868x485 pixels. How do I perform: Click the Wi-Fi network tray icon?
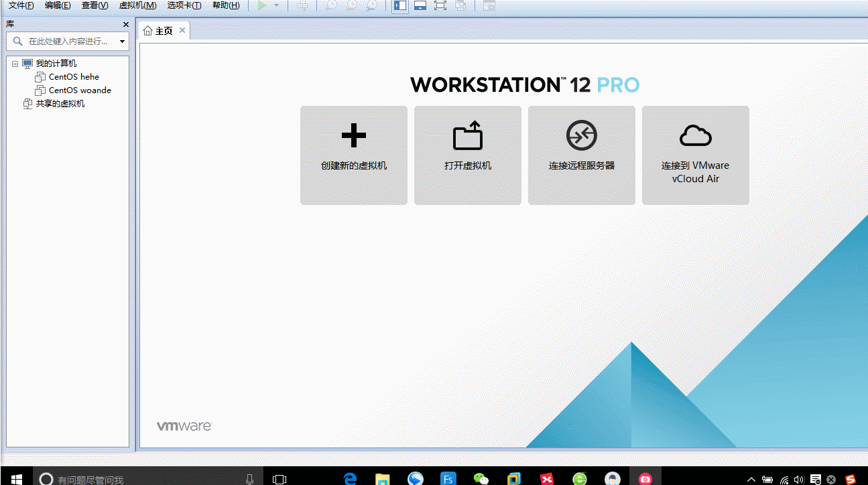click(784, 479)
